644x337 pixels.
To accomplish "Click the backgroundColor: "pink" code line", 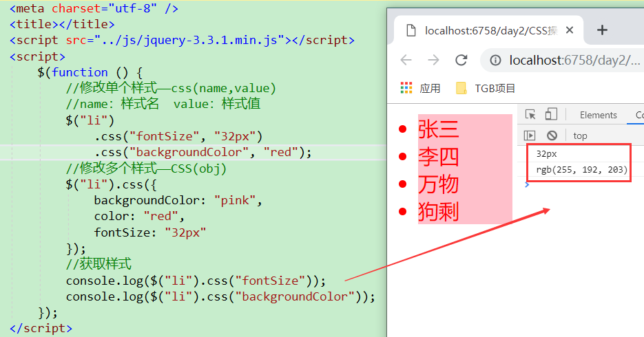I will 178,200.
